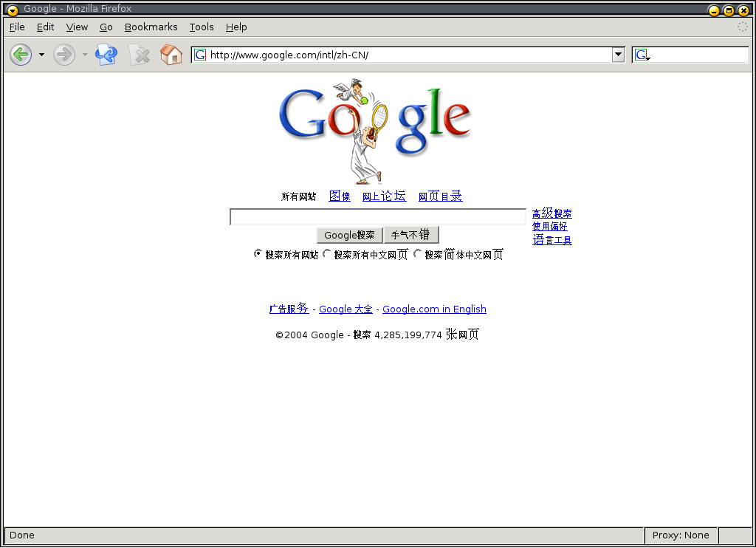The width and height of the screenshot is (756, 548).
Task: Open the window menu icon in title bar
Action: (13, 10)
